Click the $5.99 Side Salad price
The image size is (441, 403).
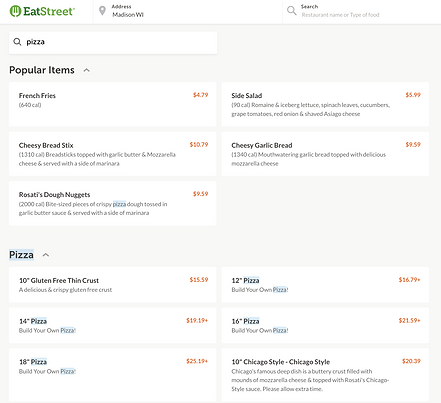(x=413, y=95)
